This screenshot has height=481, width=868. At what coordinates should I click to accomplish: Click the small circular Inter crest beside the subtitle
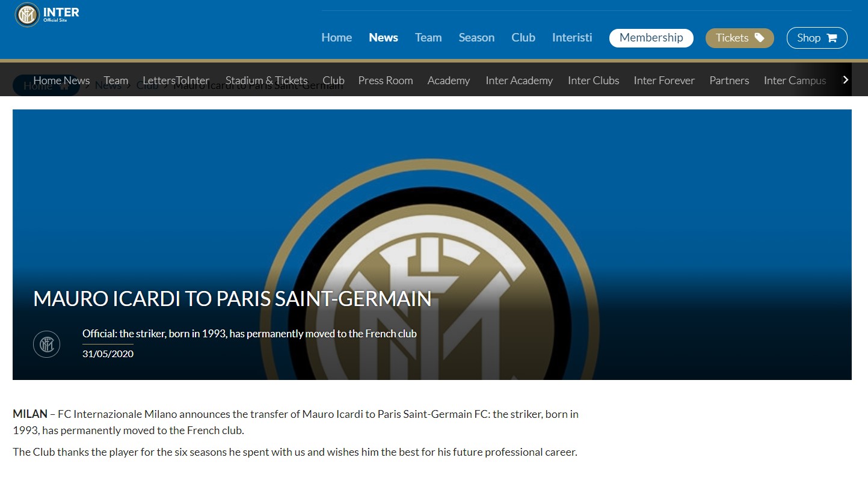pyautogui.click(x=46, y=345)
